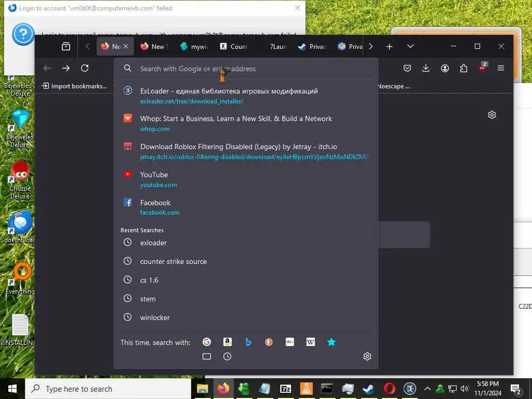Search bookmarks using the star icon

pyautogui.click(x=331, y=342)
